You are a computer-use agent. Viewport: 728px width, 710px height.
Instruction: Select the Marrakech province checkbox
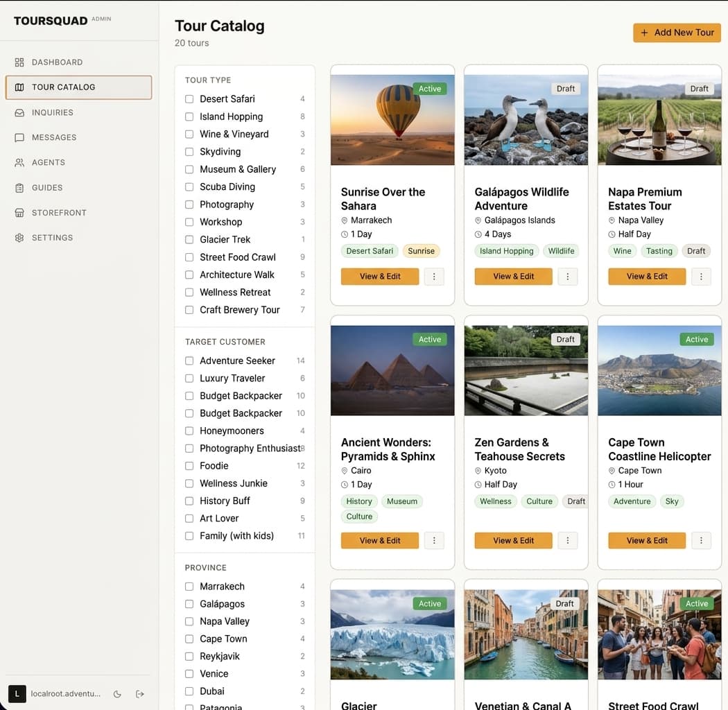click(189, 587)
